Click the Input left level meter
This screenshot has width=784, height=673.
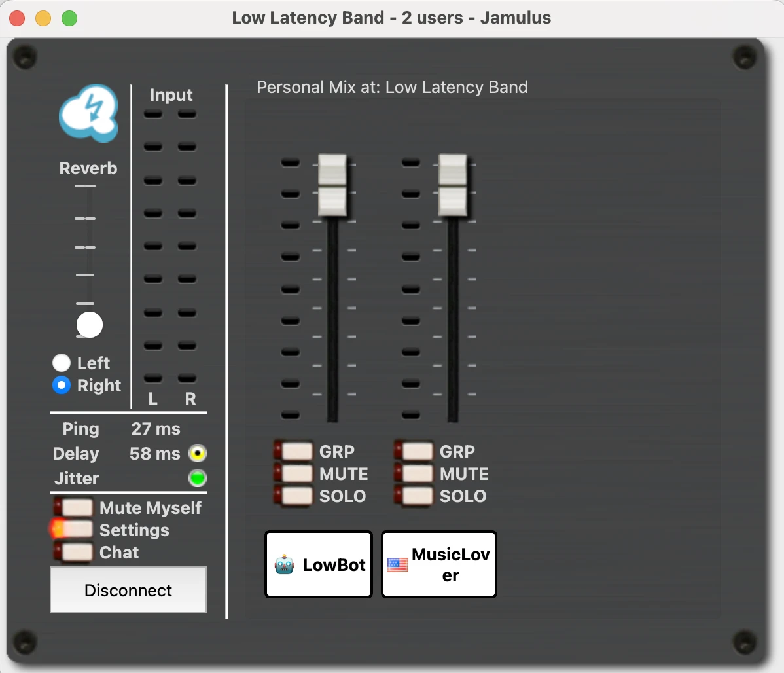(x=153, y=246)
